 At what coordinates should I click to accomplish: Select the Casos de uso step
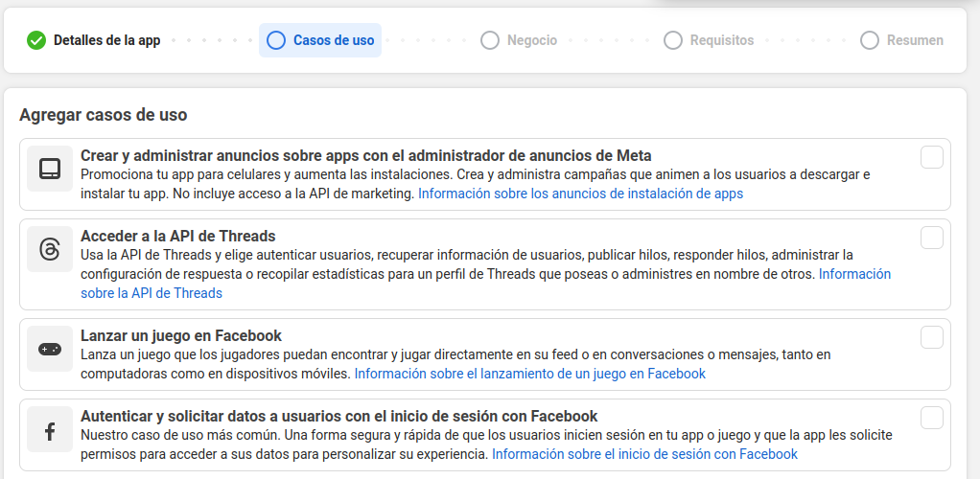320,40
